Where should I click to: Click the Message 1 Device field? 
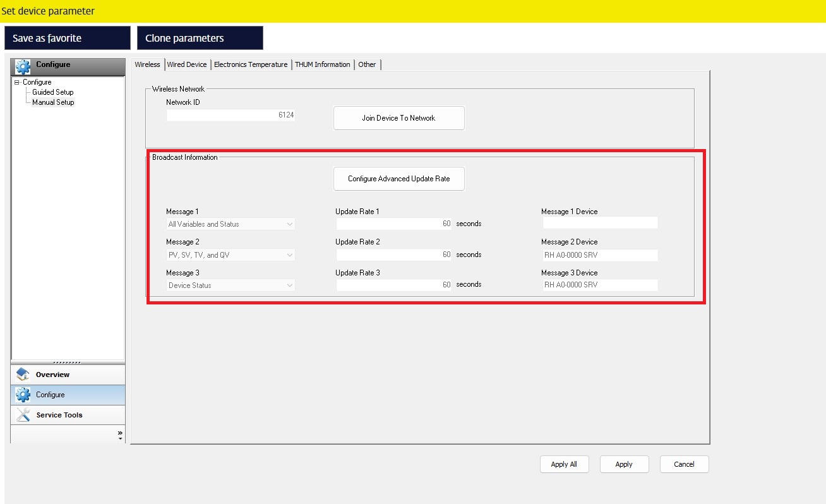coord(600,223)
